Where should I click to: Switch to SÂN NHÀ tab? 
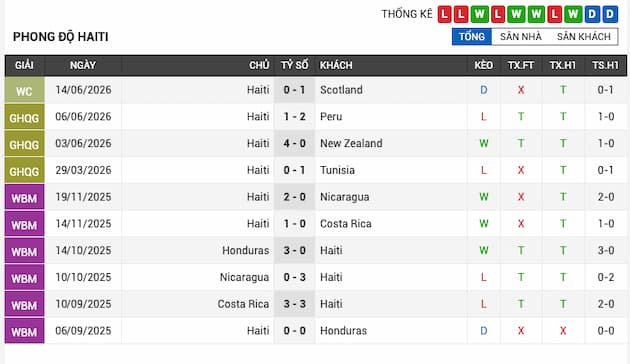pyautogui.click(x=521, y=37)
